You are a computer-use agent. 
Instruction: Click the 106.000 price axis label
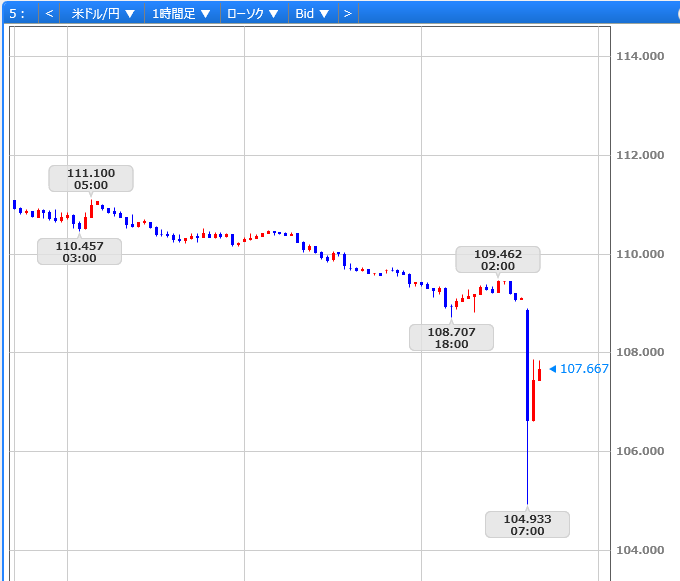coord(640,451)
